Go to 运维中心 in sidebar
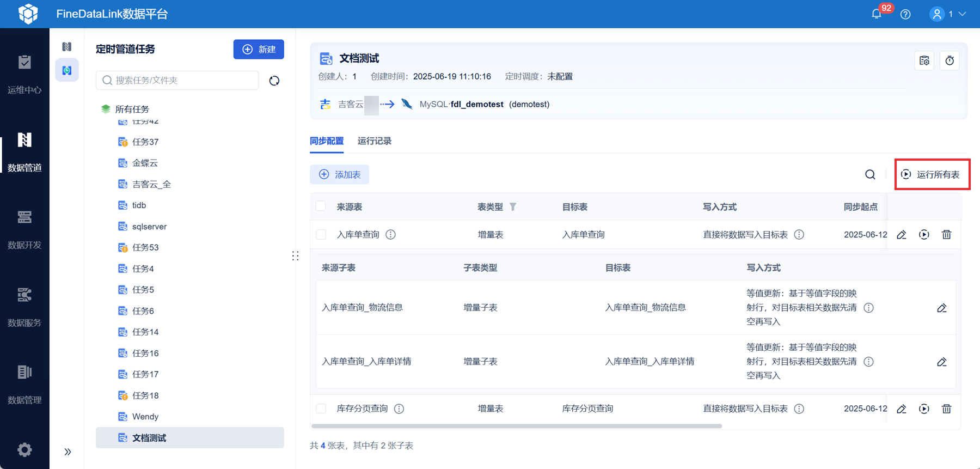 coord(24,75)
